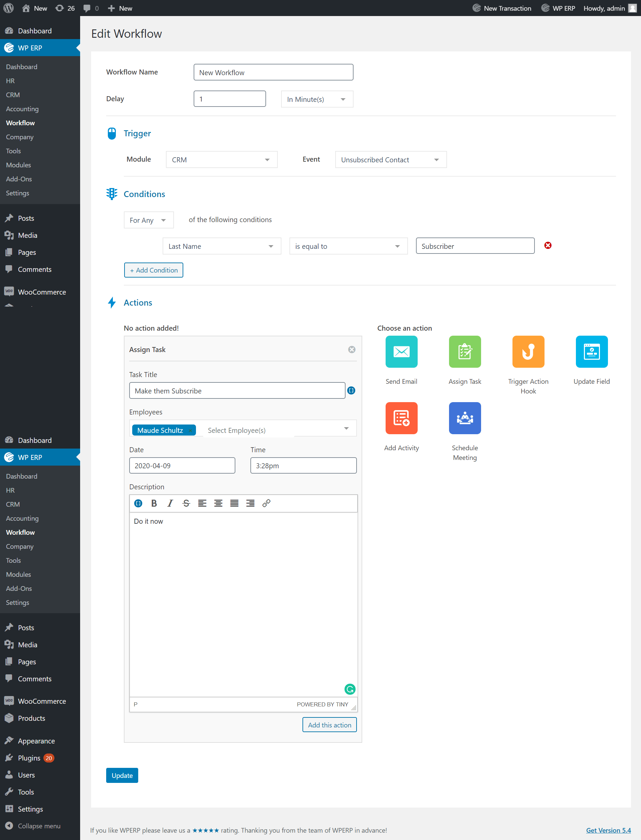Open the For Any conditions dropdown
Image resolution: width=641 pixels, height=840 pixels.
tap(149, 220)
